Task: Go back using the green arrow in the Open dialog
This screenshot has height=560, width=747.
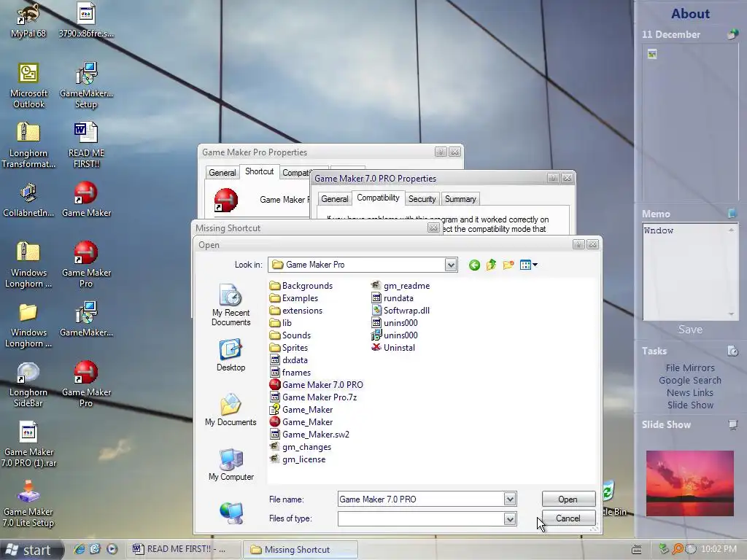Action: click(474, 265)
